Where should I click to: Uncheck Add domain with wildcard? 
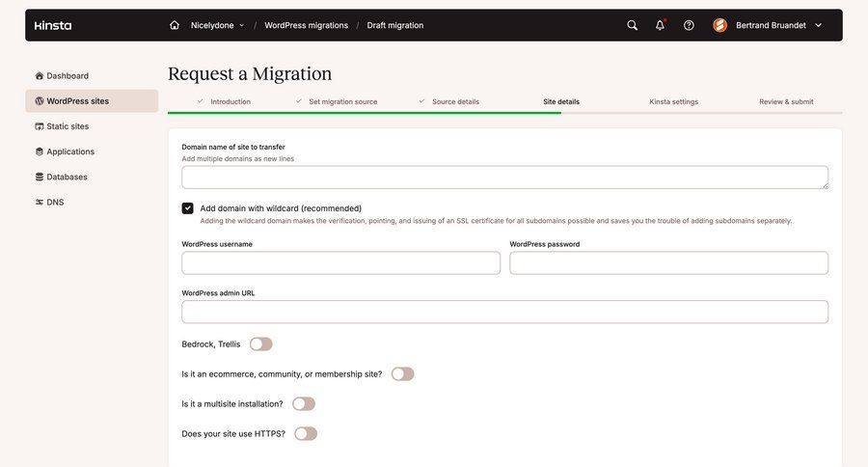tap(188, 208)
